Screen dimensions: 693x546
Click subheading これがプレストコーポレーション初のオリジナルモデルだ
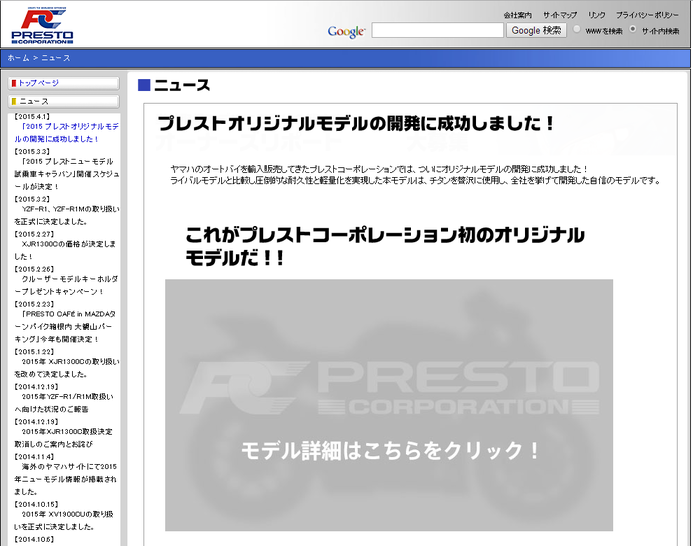tap(385, 247)
